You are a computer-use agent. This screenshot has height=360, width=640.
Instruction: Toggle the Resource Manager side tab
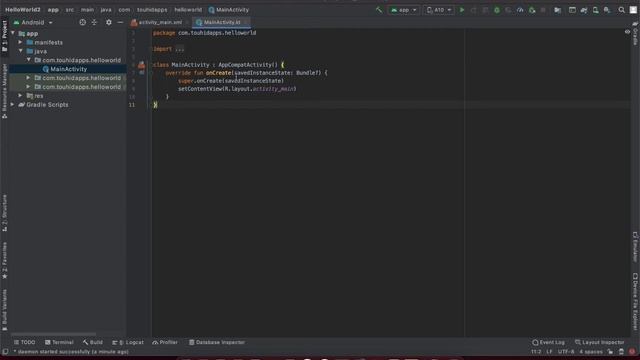pyautogui.click(x=4, y=91)
